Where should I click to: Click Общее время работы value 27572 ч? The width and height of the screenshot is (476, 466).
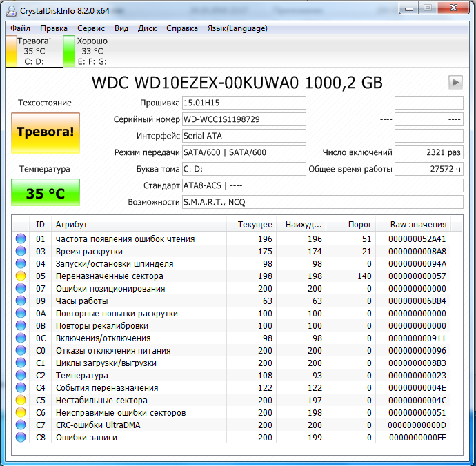(429, 169)
